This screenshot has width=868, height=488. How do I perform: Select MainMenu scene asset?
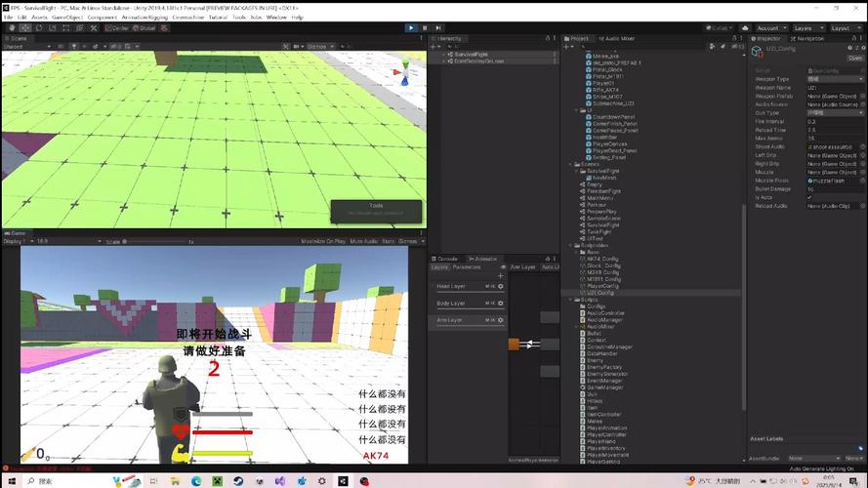597,198
